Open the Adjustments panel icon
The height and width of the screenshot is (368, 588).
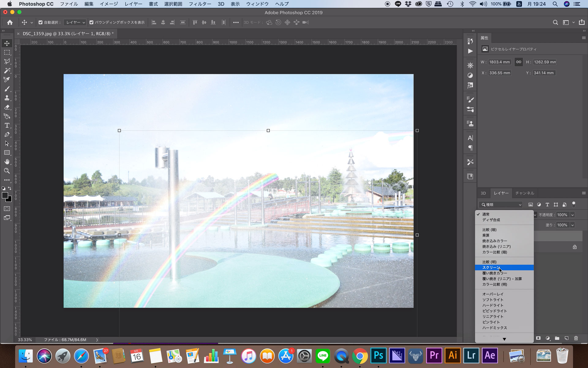coord(470,75)
